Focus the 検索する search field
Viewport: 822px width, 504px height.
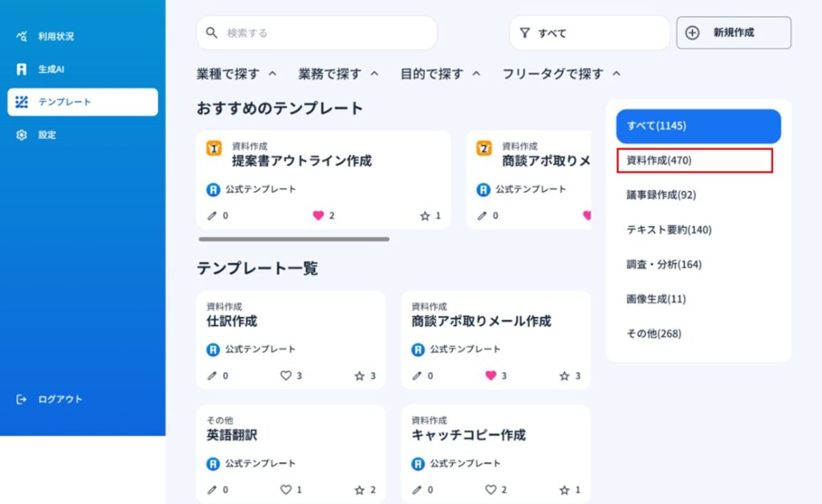tap(316, 33)
